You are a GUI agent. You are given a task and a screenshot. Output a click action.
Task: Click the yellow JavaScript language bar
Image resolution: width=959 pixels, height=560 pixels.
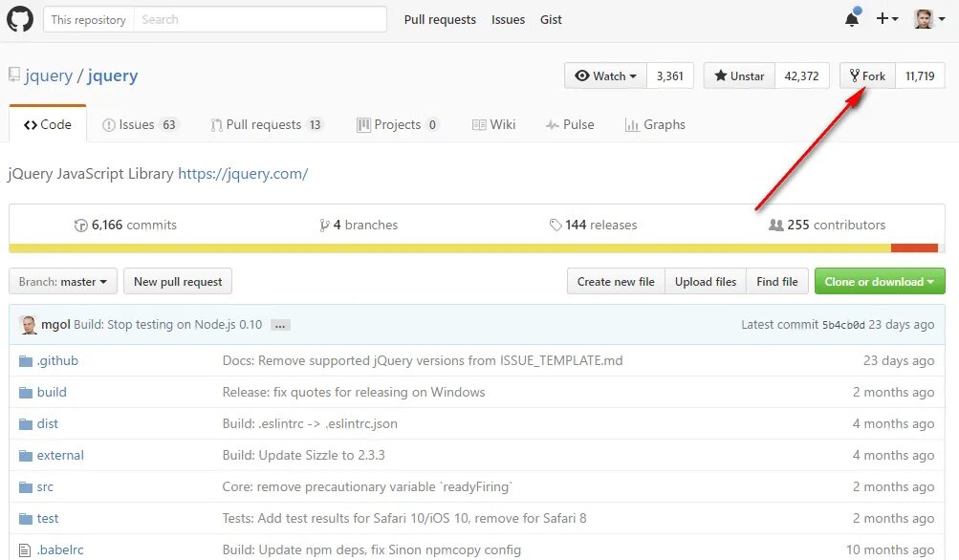pyautogui.click(x=449, y=248)
